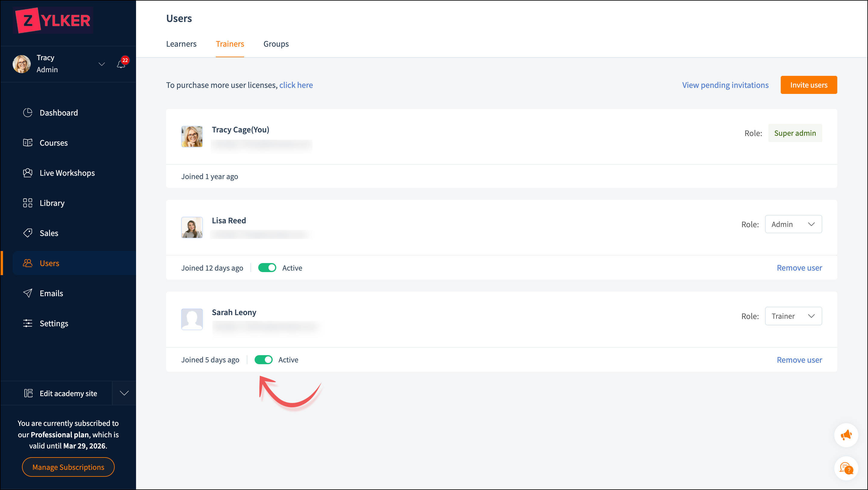Open Courses via the book icon
Image resolution: width=868 pixels, height=490 pixels.
pos(28,143)
